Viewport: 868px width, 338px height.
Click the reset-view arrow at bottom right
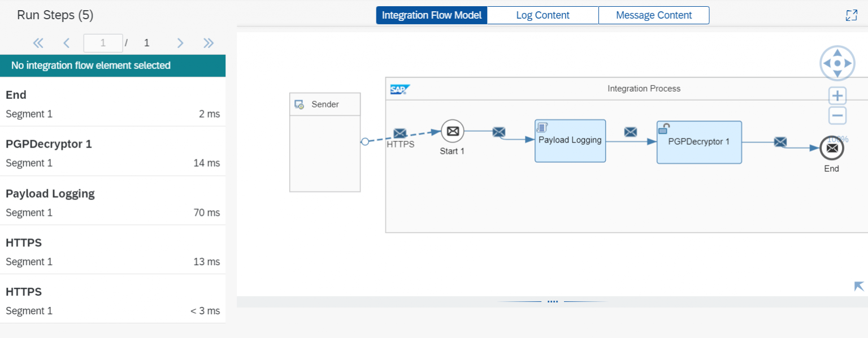[858, 287]
